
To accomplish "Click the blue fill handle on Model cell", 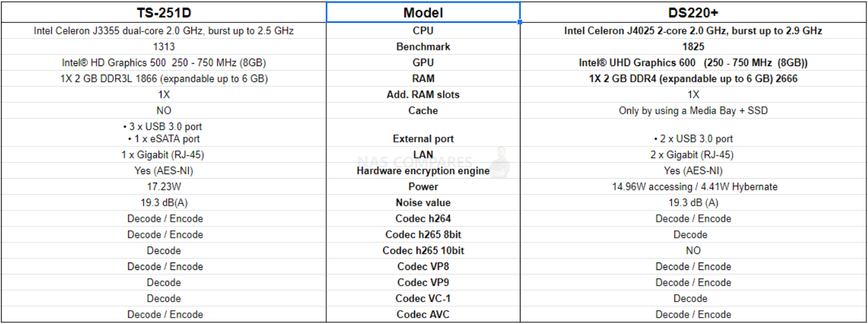I will click(x=520, y=22).
